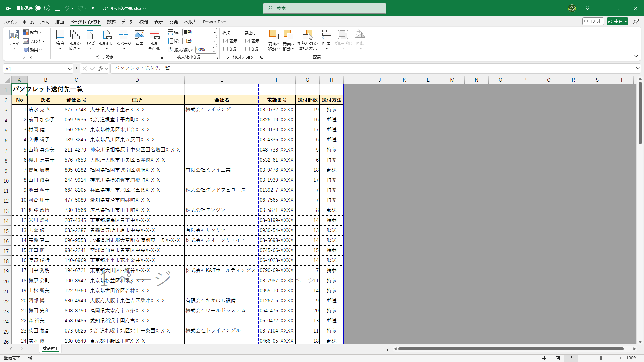Enable the 印刷 checkbox under 見出し
The image size is (644, 362).
247,49
